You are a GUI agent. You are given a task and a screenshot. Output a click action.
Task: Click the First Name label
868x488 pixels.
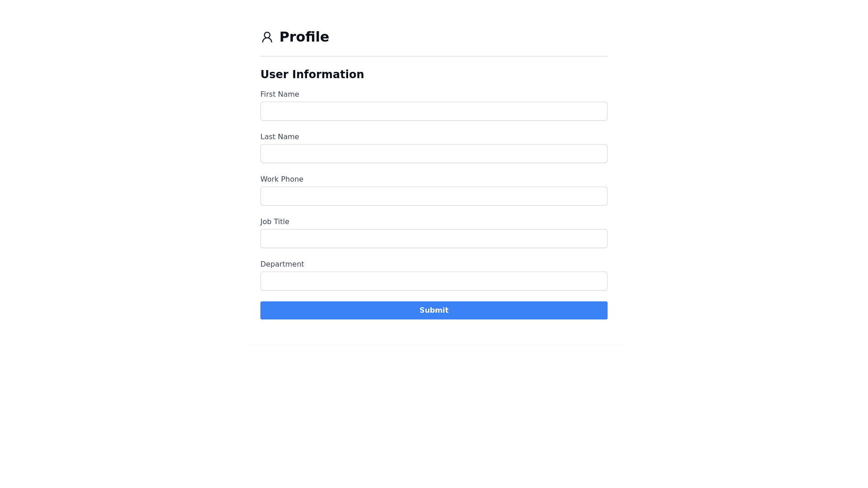coord(279,94)
